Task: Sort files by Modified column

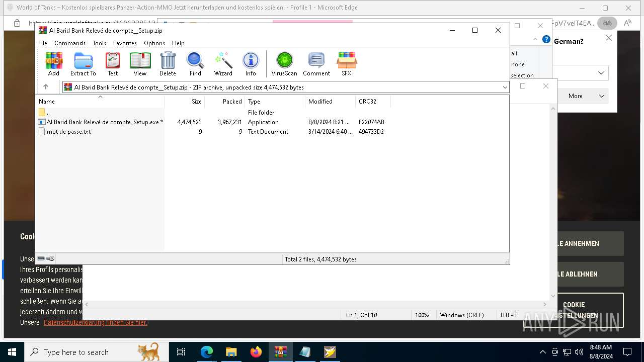Action: pyautogui.click(x=331, y=102)
